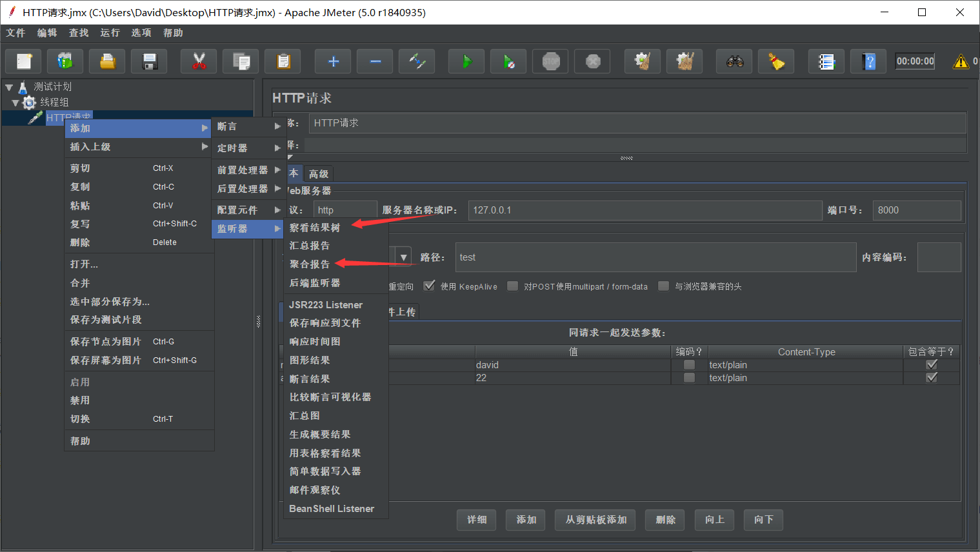The image size is (980, 552).
Task: Select 删除 in the context menu
Action: [139, 242]
